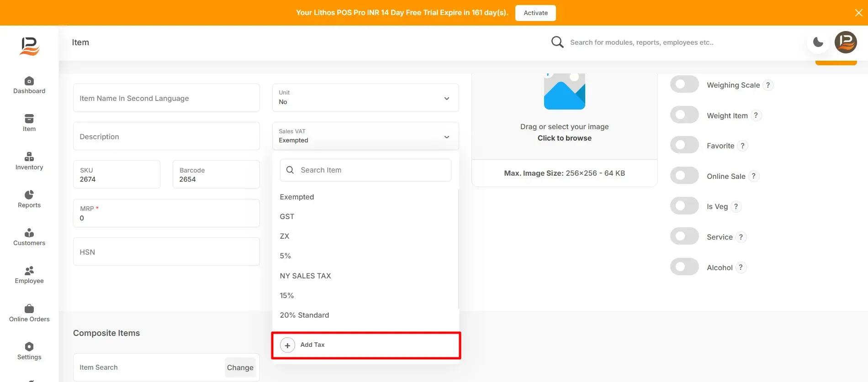
Task: Click the search magnifier icon in header
Action: (x=557, y=42)
